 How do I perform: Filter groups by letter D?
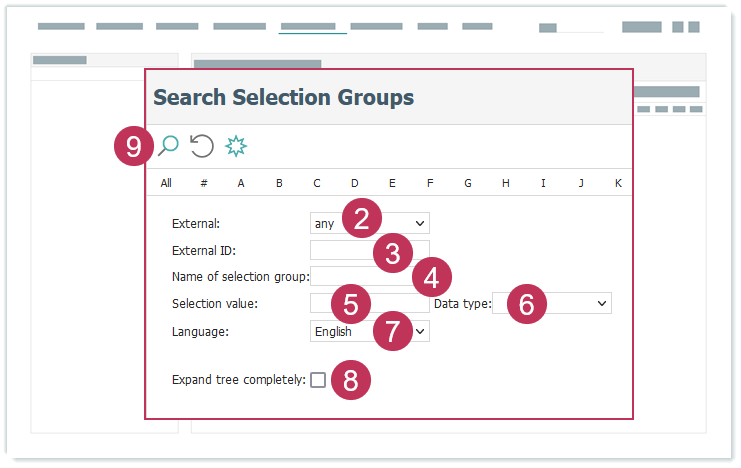(x=354, y=183)
